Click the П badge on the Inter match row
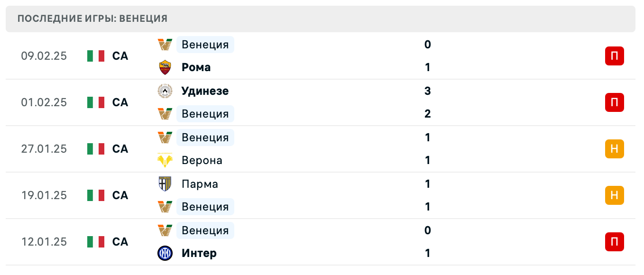The width and height of the screenshot is (644, 275). 615,242
